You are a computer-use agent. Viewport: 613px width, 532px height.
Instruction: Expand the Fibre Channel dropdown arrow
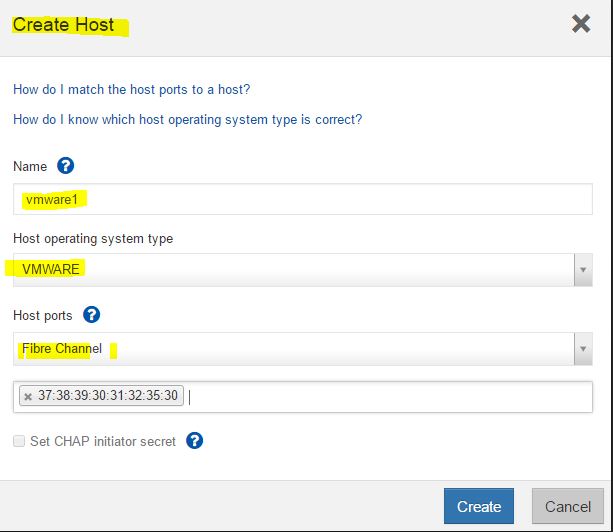tap(582, 349)
